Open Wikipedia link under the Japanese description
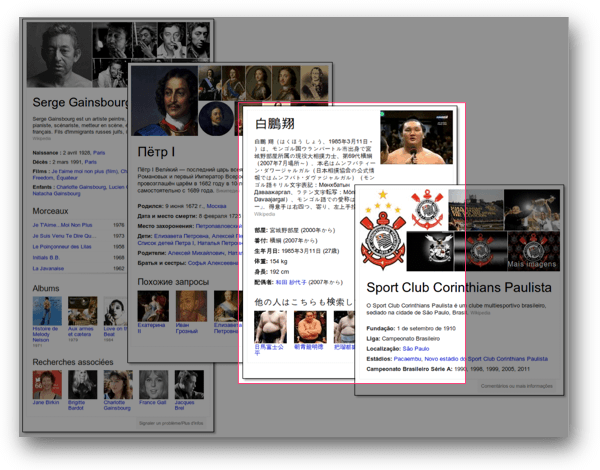600x470 pixels. [x=264, y=214]
